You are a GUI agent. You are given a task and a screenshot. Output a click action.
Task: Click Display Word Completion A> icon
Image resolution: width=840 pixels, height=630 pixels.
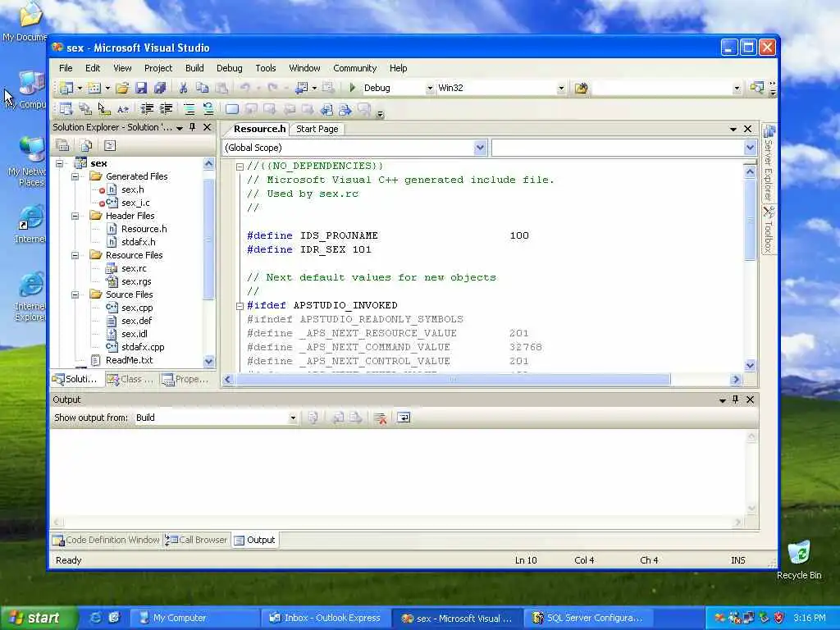click(x=123, y=109)
